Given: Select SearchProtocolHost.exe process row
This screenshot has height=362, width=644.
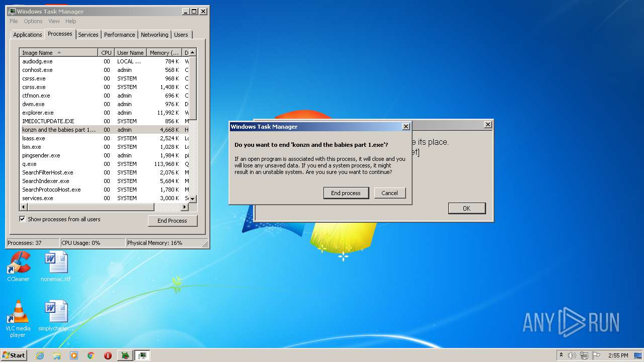Looking at the screenshot, I should 104,190.
